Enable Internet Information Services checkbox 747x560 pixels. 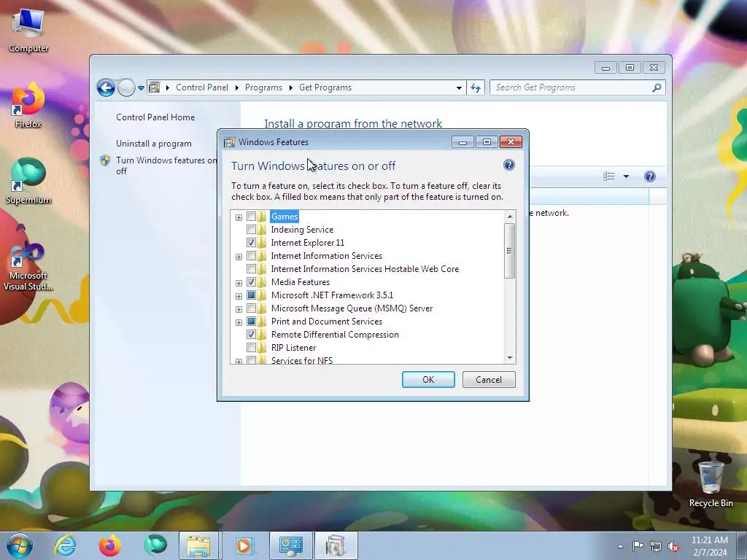tap(251, 256)
